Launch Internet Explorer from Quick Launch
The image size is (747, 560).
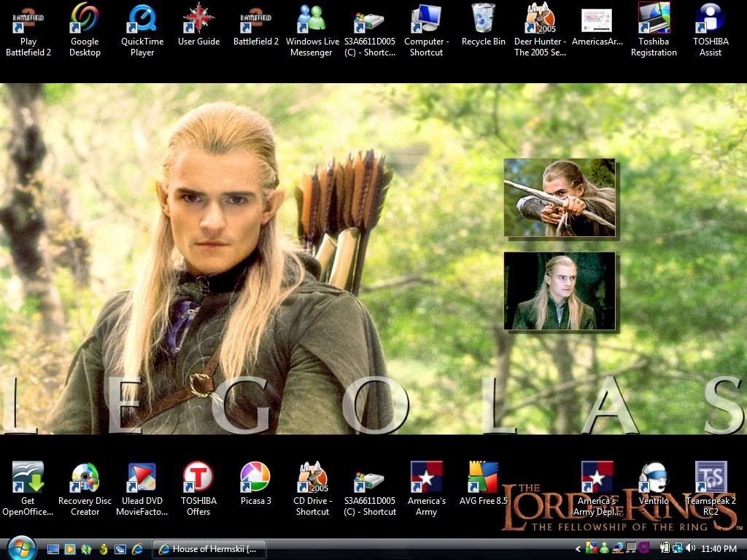click(x=137, y=549)
